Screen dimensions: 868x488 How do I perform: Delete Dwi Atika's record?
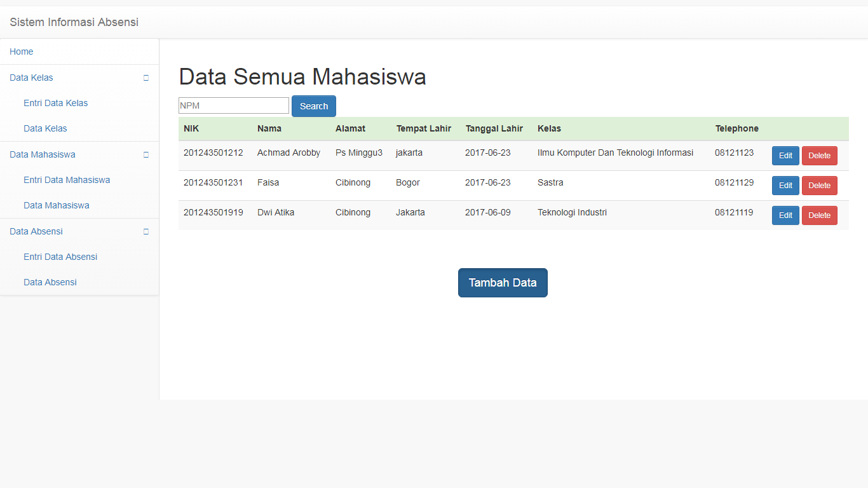pyautogui.click(x=819, y=215)
